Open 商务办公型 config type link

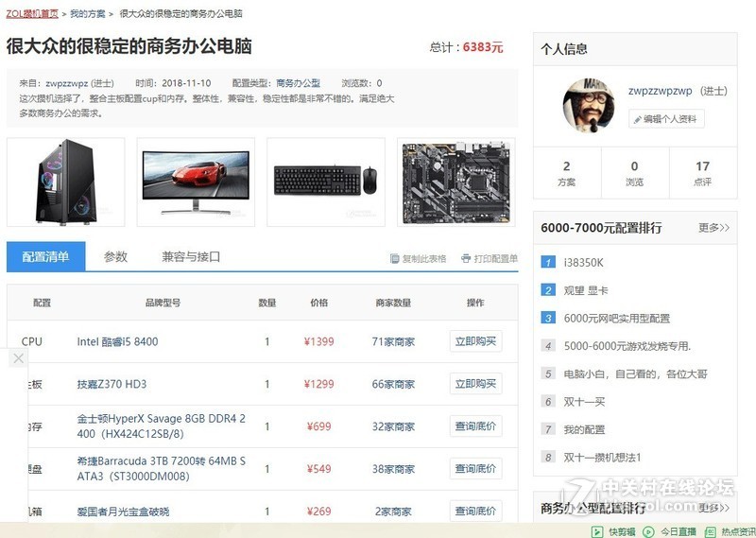pos(298,83)
